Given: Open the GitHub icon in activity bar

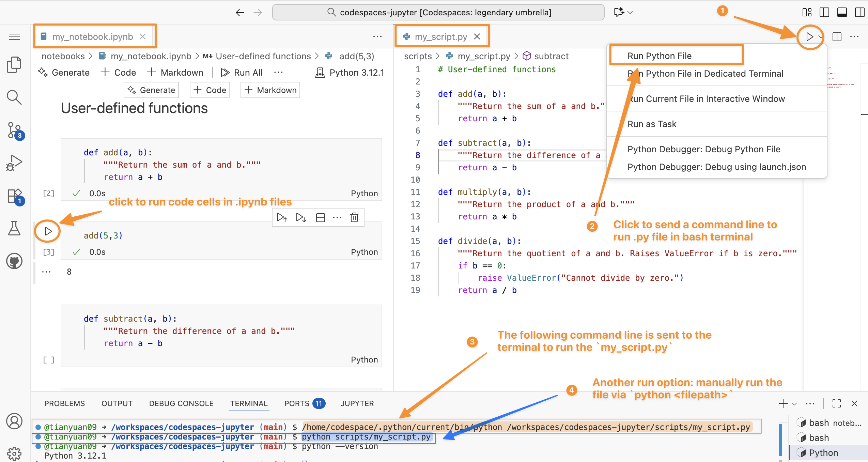Looking at the screenshot, I should pyautogui.click(x=14, y=261).
